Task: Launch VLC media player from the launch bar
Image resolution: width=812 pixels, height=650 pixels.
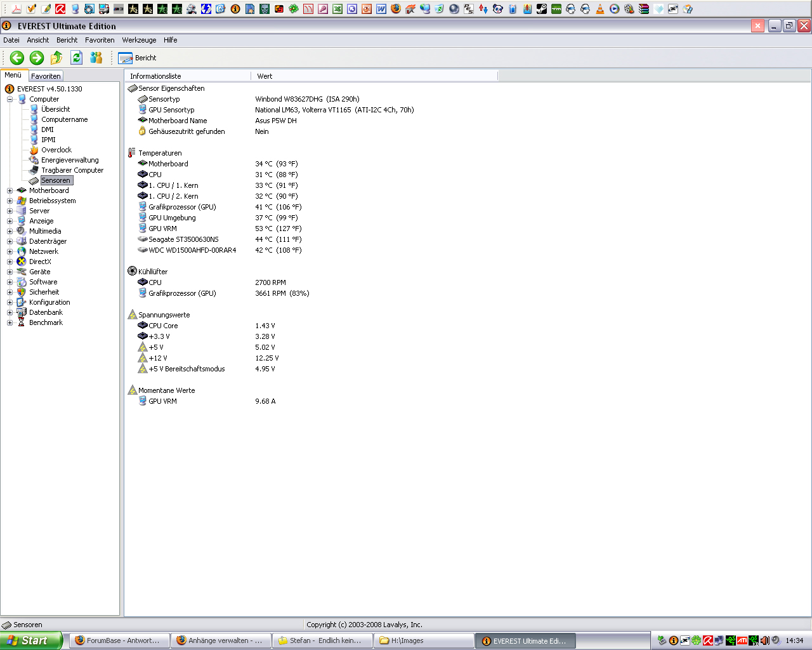Action: click(599, 9)
